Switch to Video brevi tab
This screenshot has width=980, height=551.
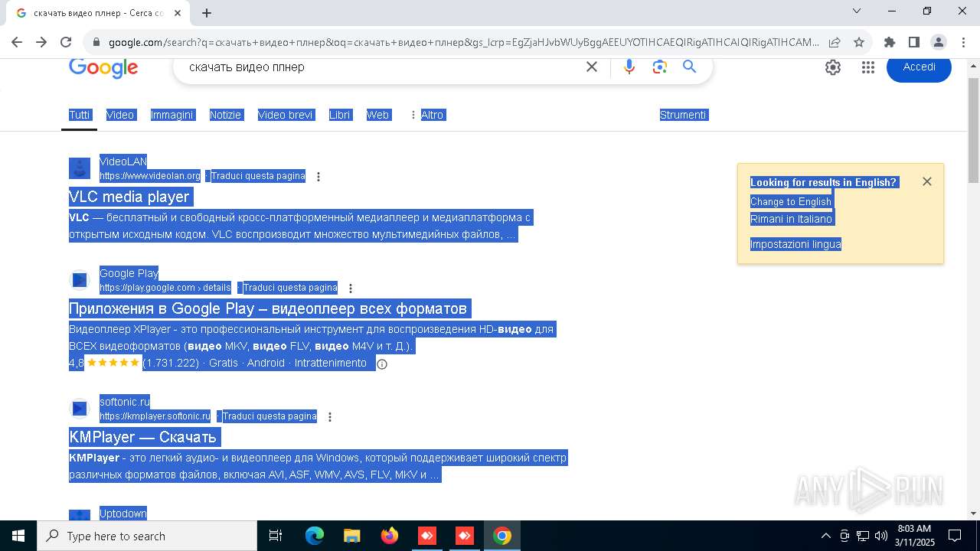(286, 115)
